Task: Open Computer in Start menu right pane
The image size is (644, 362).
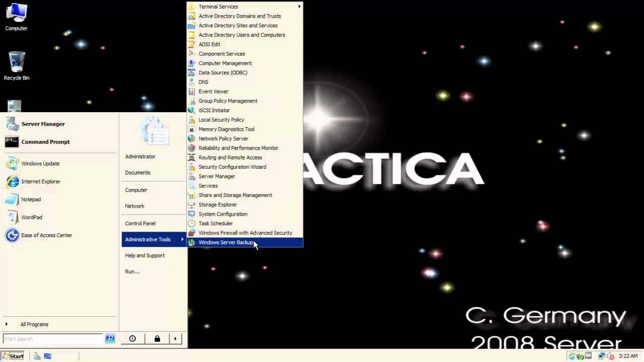Action: [x=136, y=190]
